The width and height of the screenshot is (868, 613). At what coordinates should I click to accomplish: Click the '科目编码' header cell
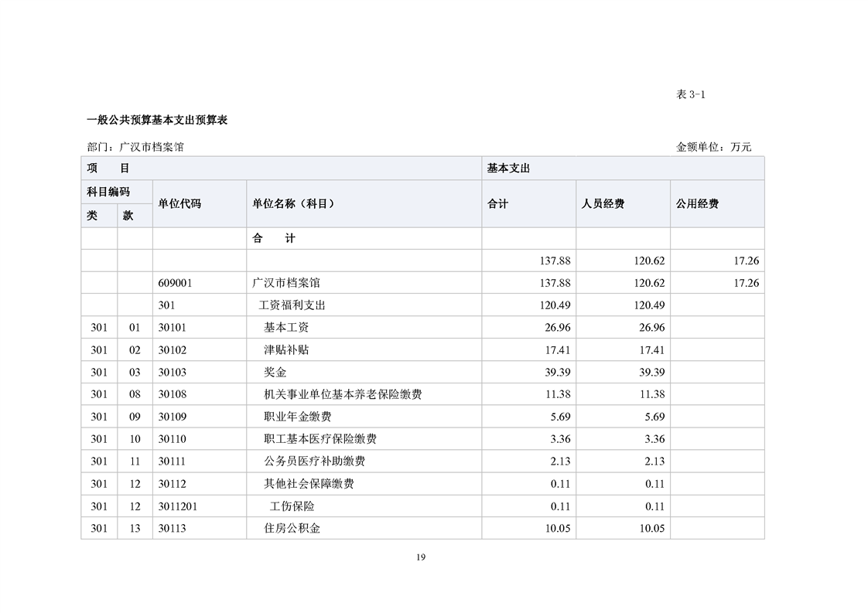pyautogui.click(x=117, y=192)
